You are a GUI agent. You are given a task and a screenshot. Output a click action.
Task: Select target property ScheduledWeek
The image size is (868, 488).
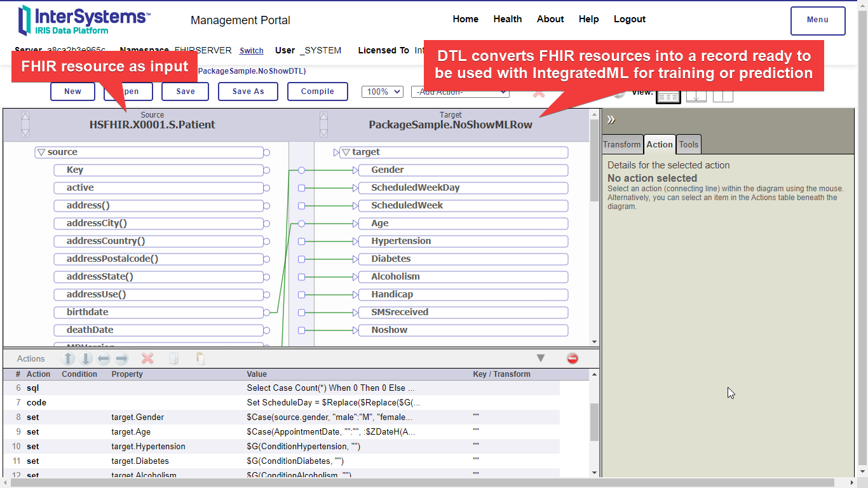click(x=463, y=205)
